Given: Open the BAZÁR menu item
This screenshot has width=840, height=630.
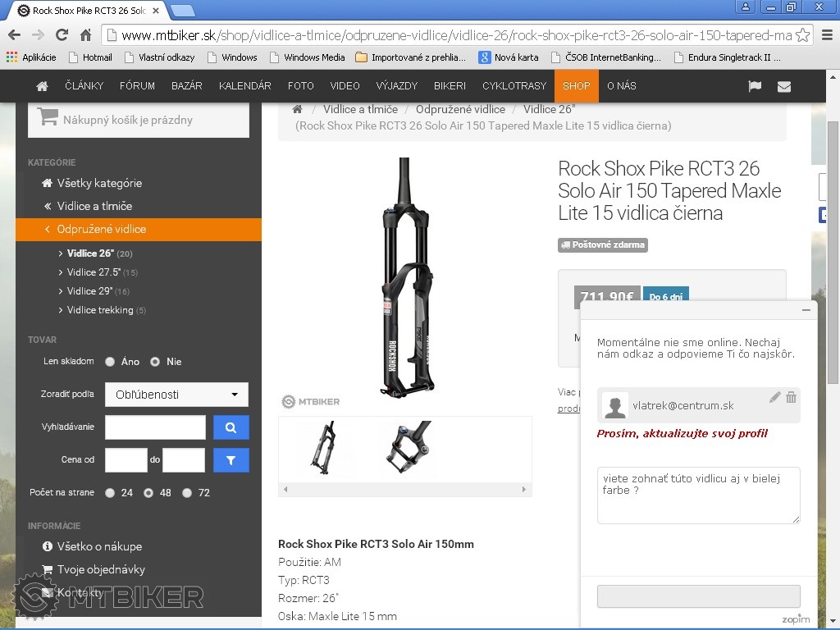Looking at the screenshot, I should click(187, 86).
